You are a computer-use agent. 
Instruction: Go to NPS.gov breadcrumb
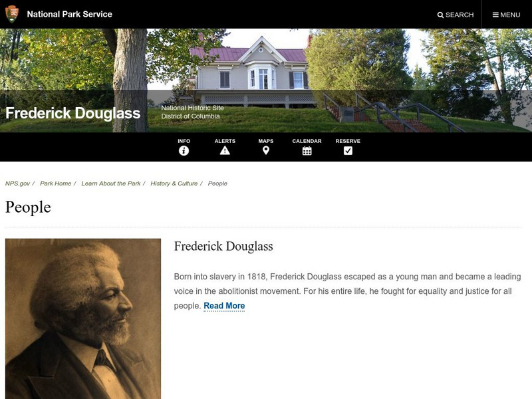pos(18,184)
